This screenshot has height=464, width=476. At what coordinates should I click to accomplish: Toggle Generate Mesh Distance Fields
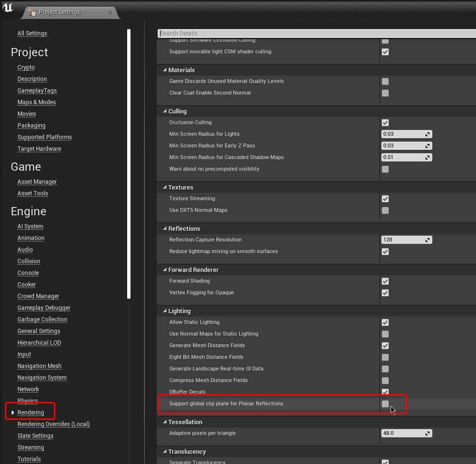(385, 346)
